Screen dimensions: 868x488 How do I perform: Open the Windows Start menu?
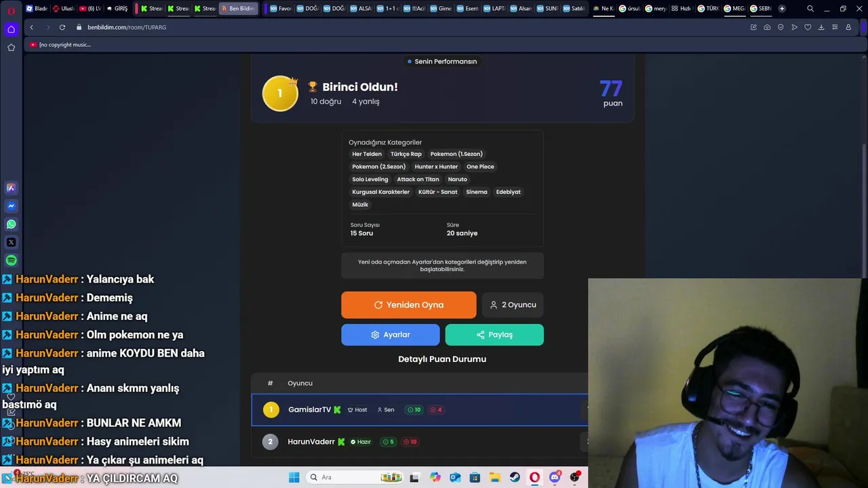pyautogui.click(x=294, y=477)
